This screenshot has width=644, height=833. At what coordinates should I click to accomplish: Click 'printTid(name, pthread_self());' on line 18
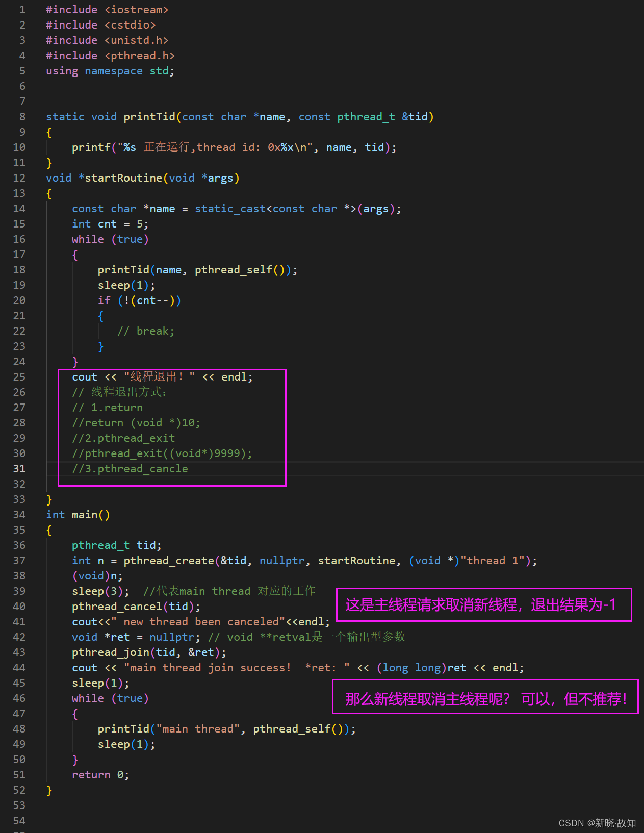tap(197, 270)
